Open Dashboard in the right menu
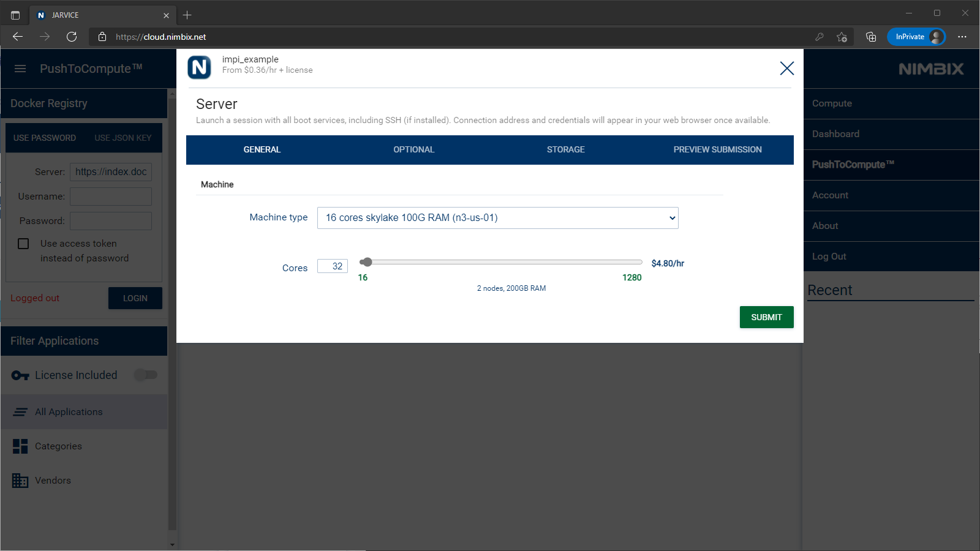Screen dimensions: 980x551 [x=891, y=134]
